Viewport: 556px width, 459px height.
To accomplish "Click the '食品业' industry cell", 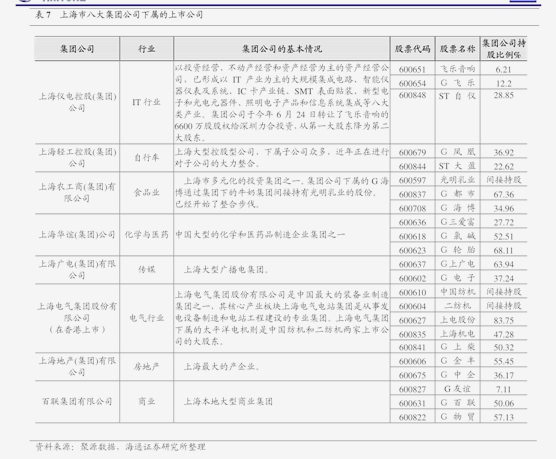I will click(146, 193).
